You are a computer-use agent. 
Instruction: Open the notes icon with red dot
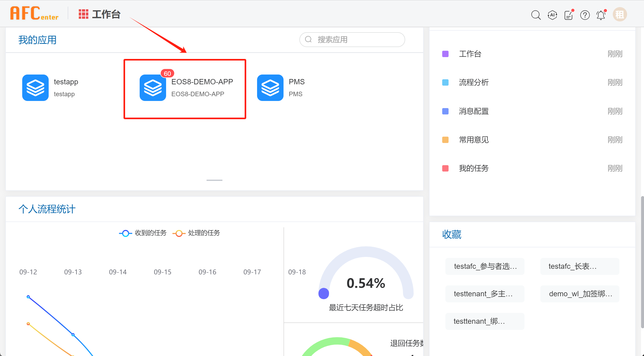click(568, 15)
